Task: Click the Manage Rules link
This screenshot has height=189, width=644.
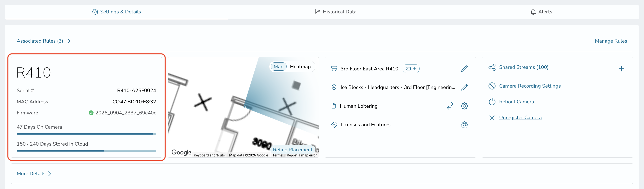Action: click(x=611, y=41)
